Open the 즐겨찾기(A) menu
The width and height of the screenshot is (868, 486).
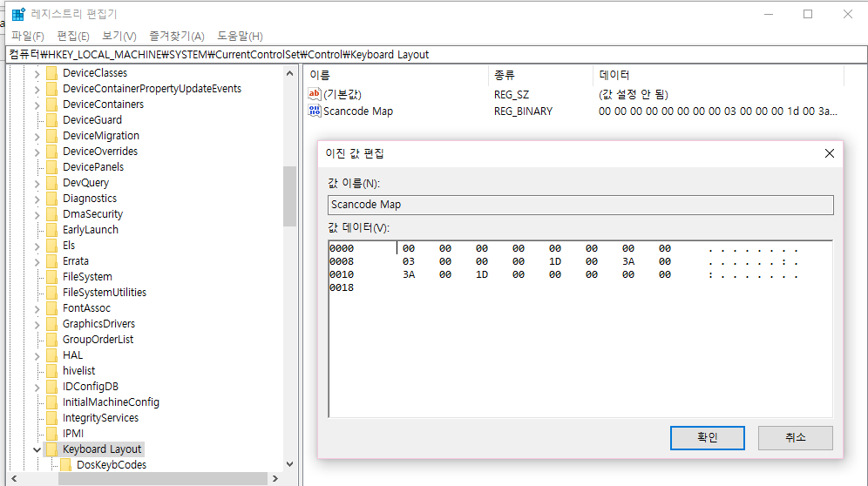(x=177, y=36)
